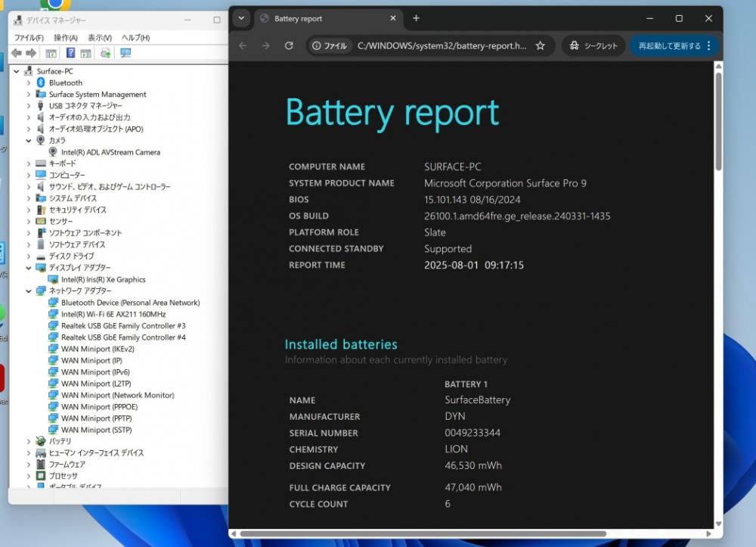
Task: Click the show/hide action pane toolbar icon
Action: click(86, 53)
